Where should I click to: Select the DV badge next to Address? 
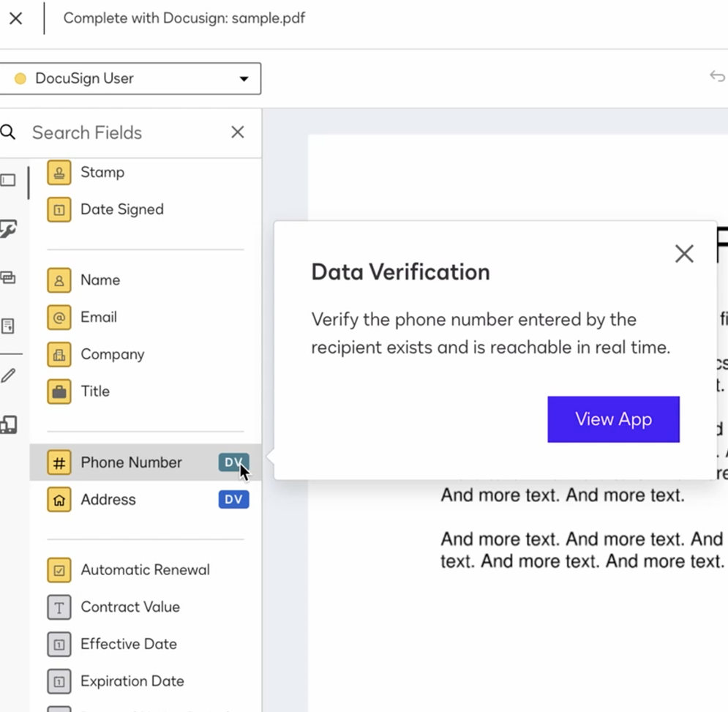point(233,499)
